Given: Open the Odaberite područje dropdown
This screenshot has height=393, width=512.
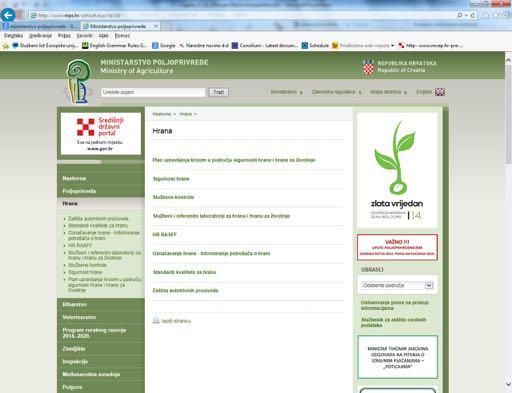Looking at the screenshot, I should [397, 285].
